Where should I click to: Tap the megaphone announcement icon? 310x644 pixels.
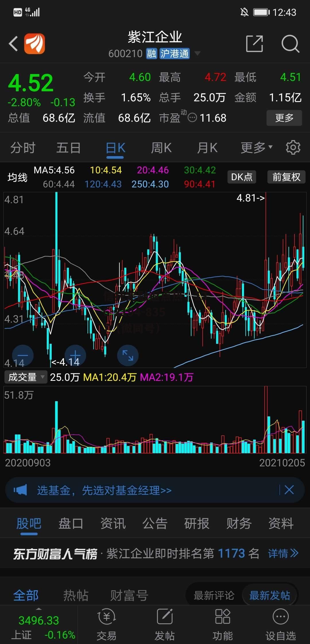[20, 490]
